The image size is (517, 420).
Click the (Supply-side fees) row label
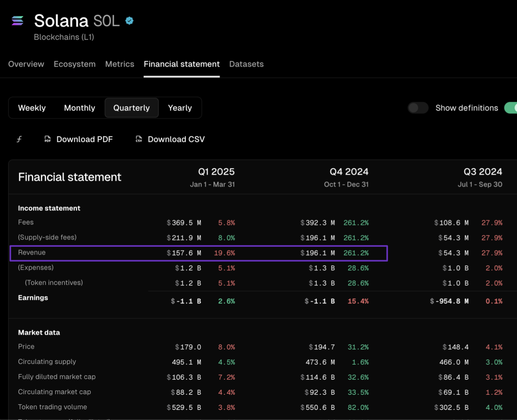pyautogui.click(x=47, y=238)
